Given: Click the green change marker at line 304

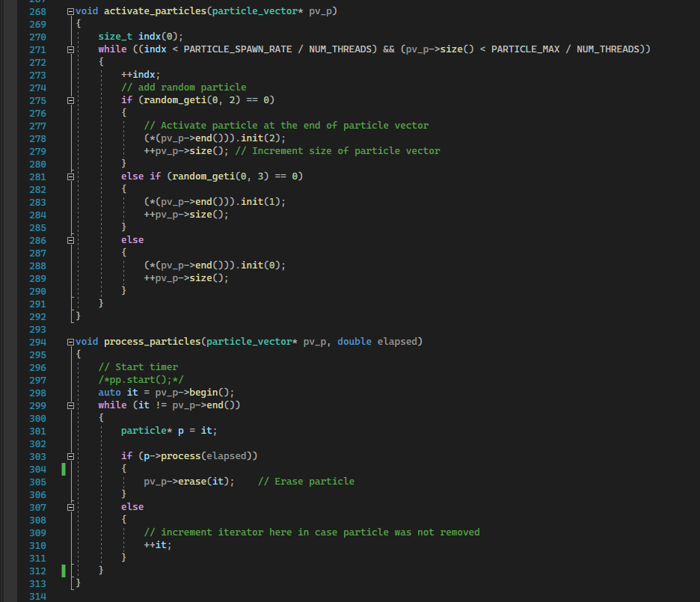Looking at the screenshot, I should (64, 469).
